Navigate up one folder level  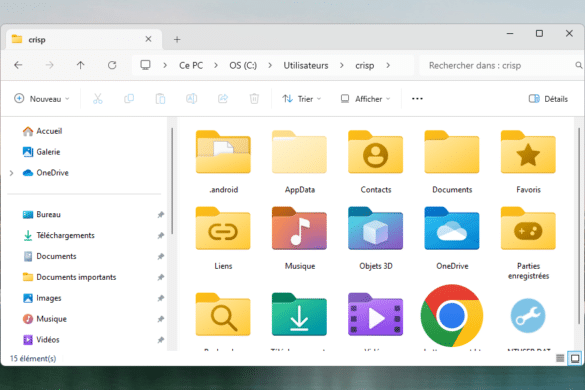(x=81, y=65)
